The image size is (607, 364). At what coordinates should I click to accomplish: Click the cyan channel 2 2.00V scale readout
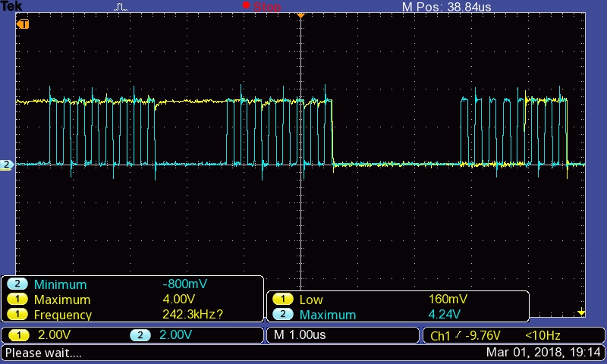point(176,335)
